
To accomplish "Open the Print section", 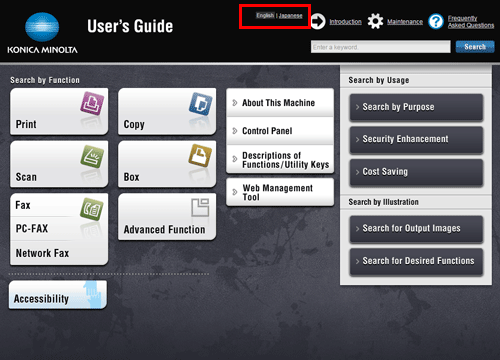I will click(59, 111).
